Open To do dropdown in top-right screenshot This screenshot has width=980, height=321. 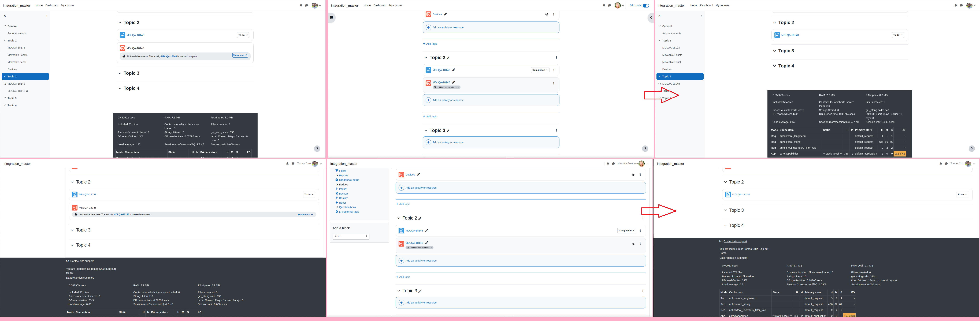[898, 35]
